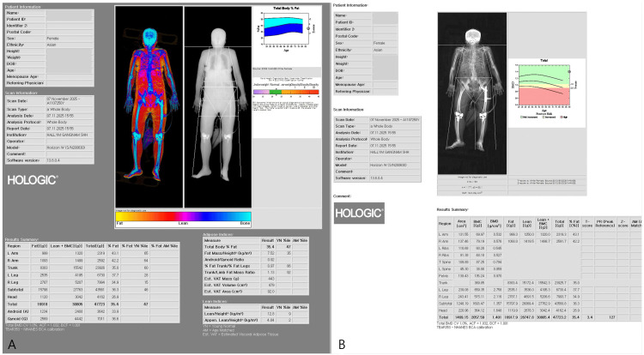Viewport: 644px width, 355px height.
Task: Click the Institution row in panel B
Action: point(378,152)
